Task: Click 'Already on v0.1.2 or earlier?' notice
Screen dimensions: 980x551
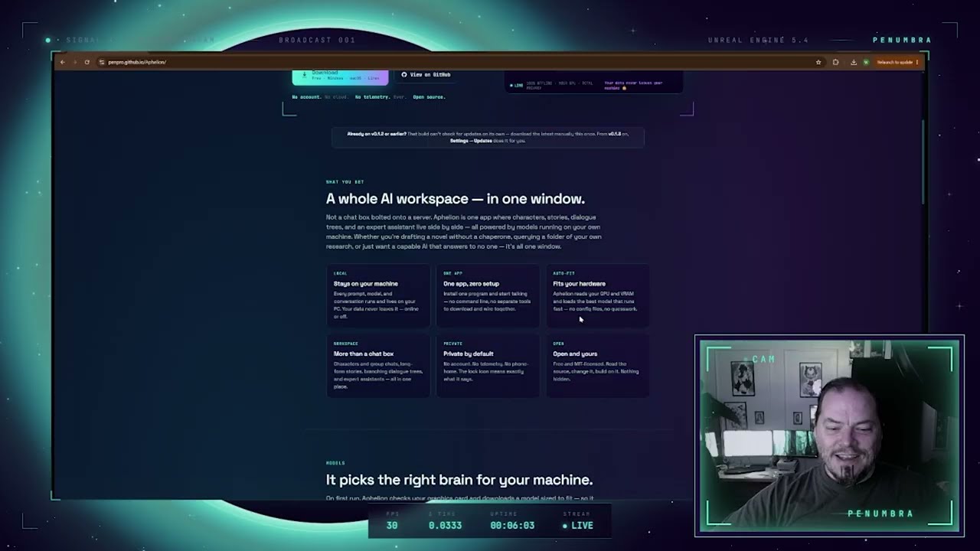Action: point(488,137)
